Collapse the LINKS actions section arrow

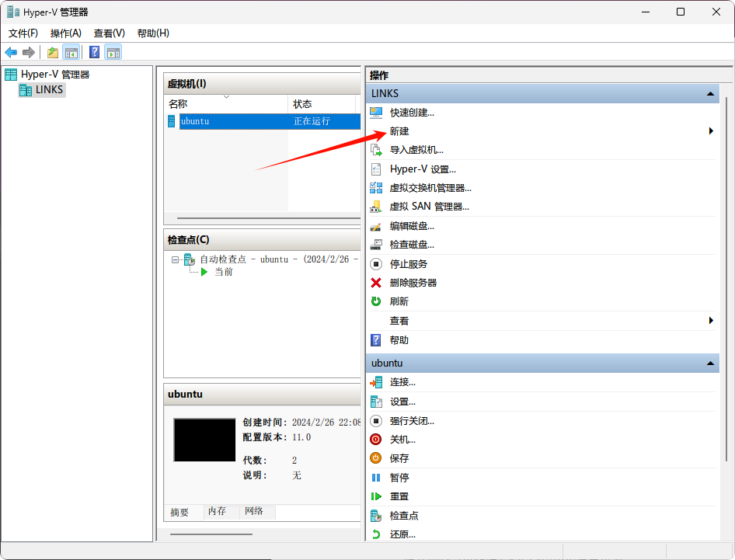[710, 94]
